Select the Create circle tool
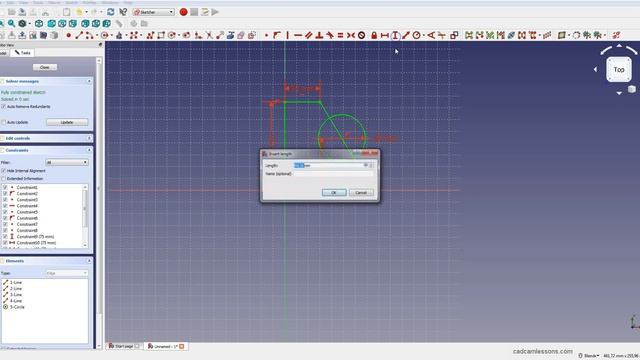Image resolution: width=640 pixels, height=360 pixels. [104, 36]
